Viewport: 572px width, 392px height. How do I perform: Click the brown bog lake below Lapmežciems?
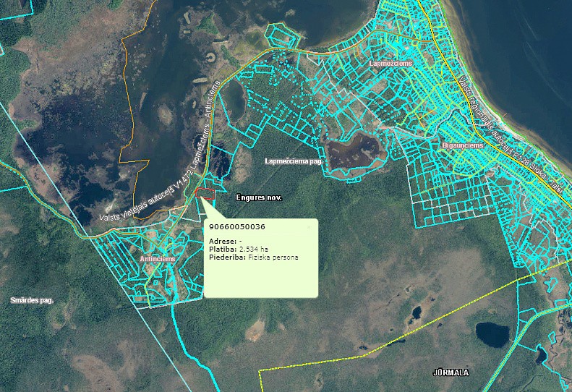click(353, 150)
